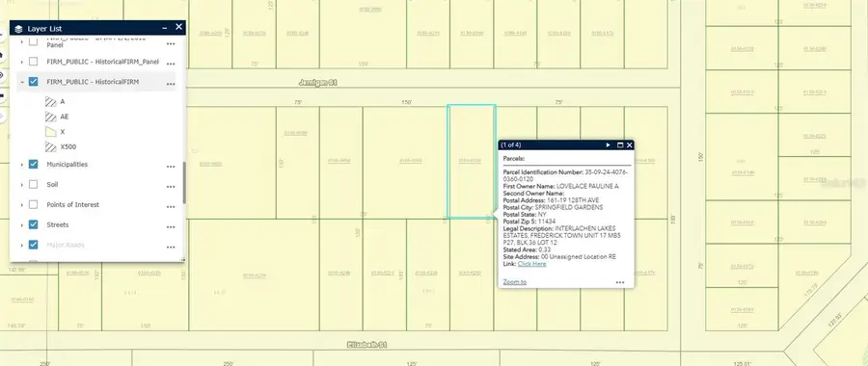This screenshot has width=868, height=366.
Task: Expand the FIRM_PUBLIC - HistoricalFIRM_Panel layer
Action: pyautogui.click(x=22, y=62)
